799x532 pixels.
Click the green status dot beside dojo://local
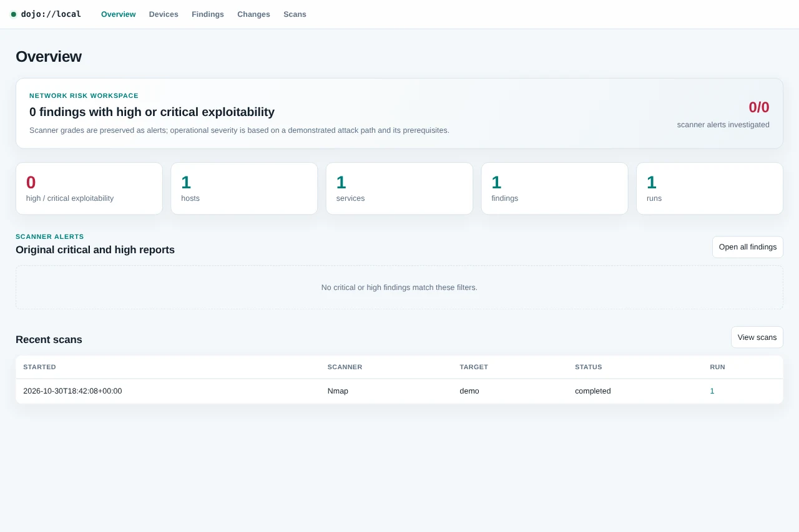point(14,14)
